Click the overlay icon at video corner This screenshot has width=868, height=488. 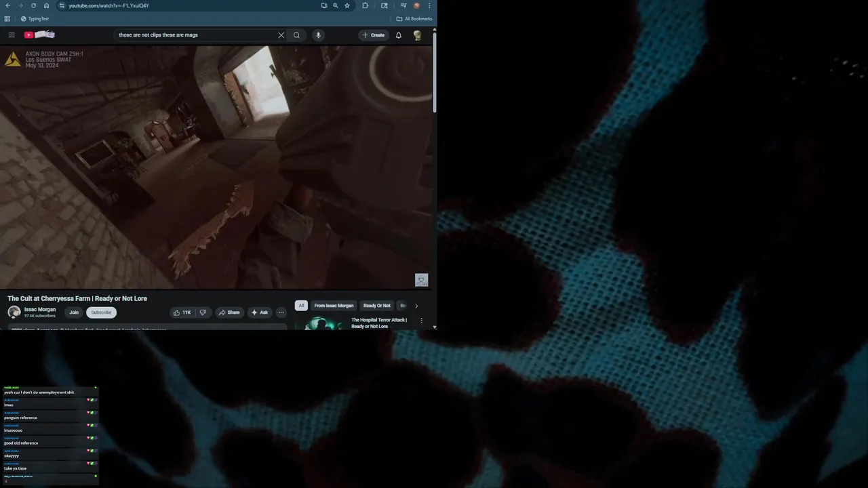pyautogui.click(x=421, y=280)
